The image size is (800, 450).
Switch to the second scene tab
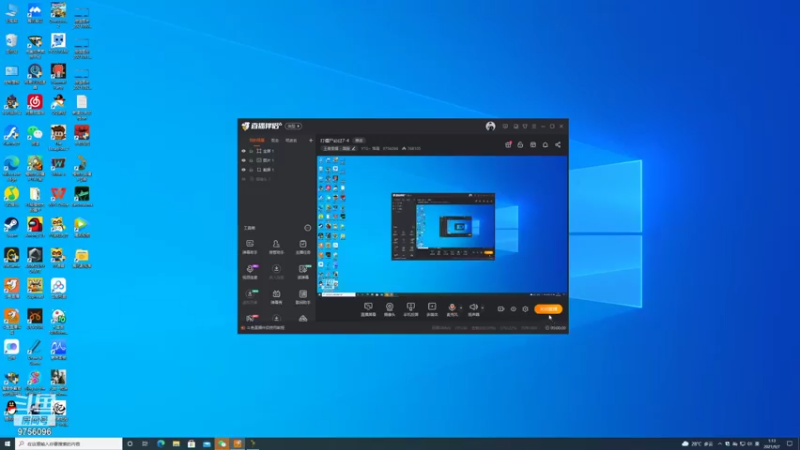pyautogui.click(x=275, y=140)
